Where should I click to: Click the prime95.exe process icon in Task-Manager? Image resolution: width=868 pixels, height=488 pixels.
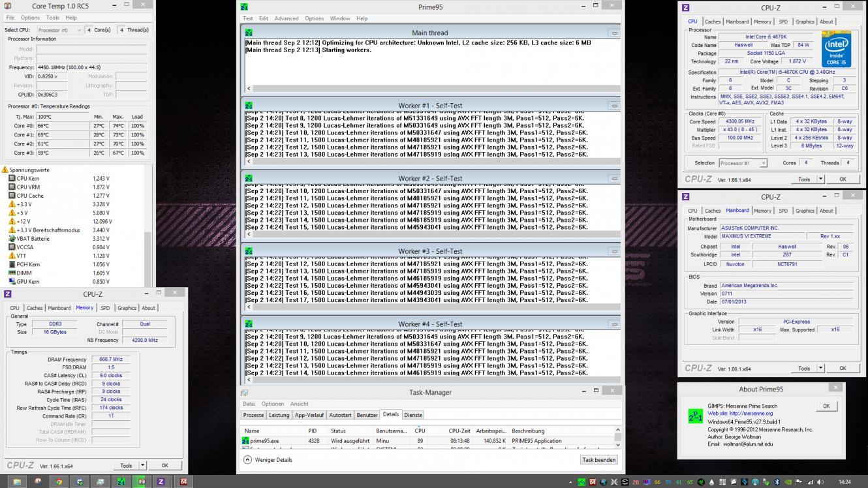(x=246, y=441)
